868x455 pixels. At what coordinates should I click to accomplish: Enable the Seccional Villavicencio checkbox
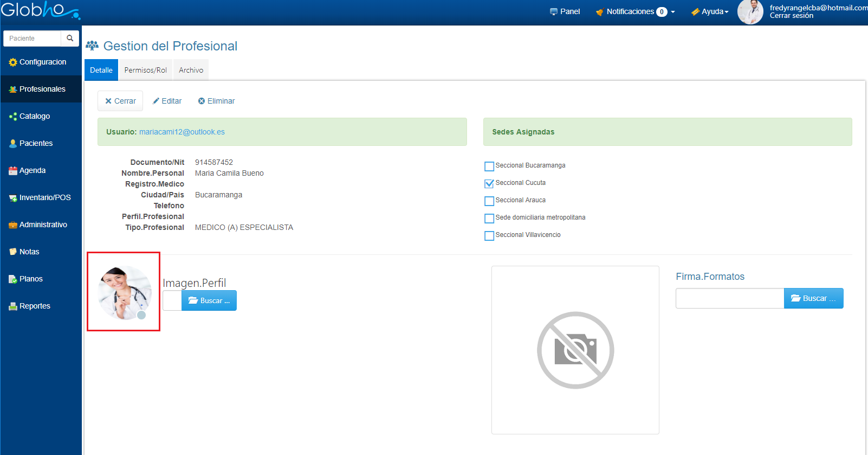[x=489, y=236]
